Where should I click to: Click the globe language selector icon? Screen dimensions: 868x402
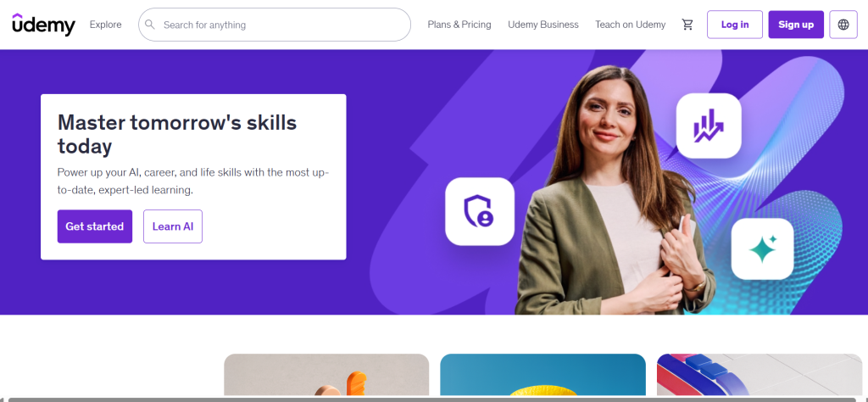[843, 25]
